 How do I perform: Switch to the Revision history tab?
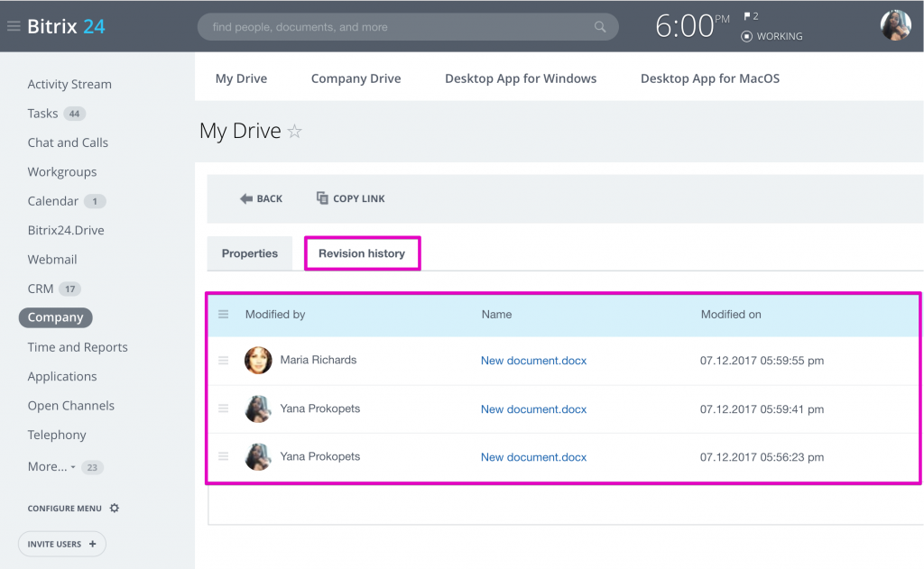(362, 253)
